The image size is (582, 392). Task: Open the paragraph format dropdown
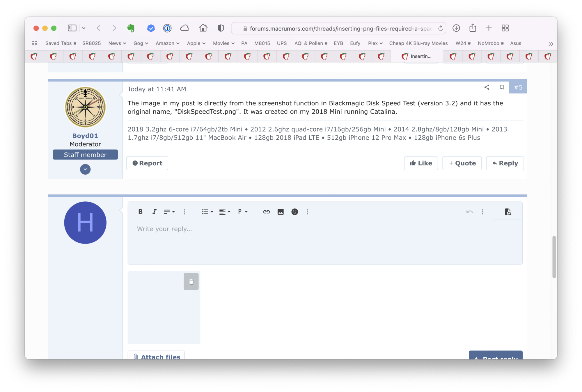[x=243, y=212]
